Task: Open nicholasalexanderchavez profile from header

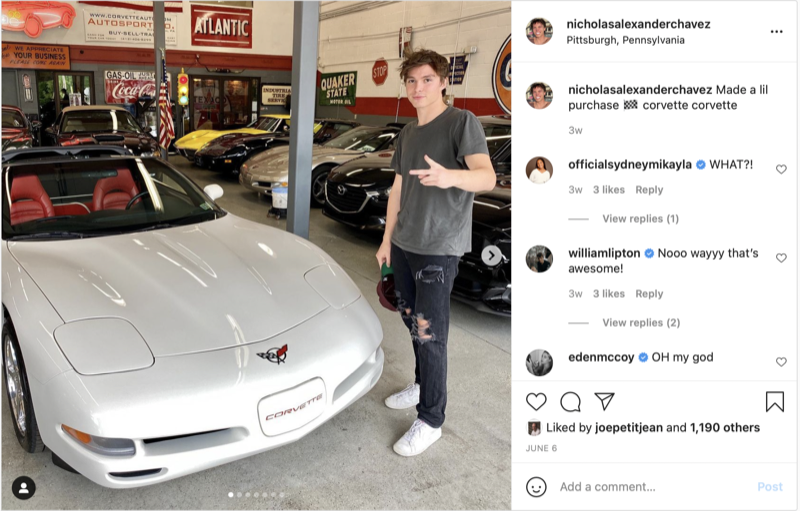Action: (638, 24)
